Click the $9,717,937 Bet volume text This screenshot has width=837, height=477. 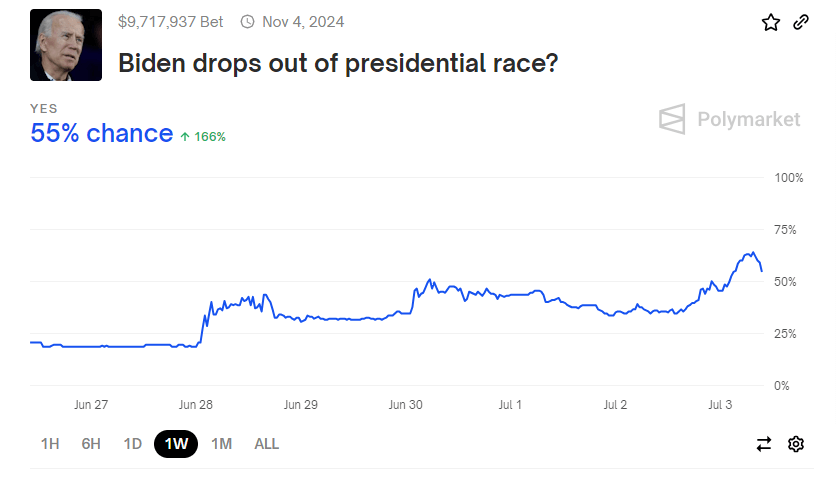pyautogui.click(x=170, y=21)
